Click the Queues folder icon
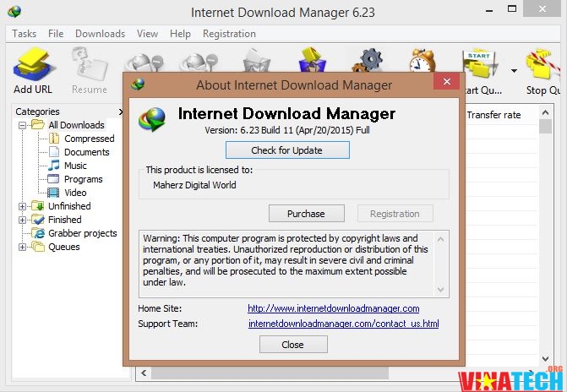567x392 pixels. click(x=38, y=247)
